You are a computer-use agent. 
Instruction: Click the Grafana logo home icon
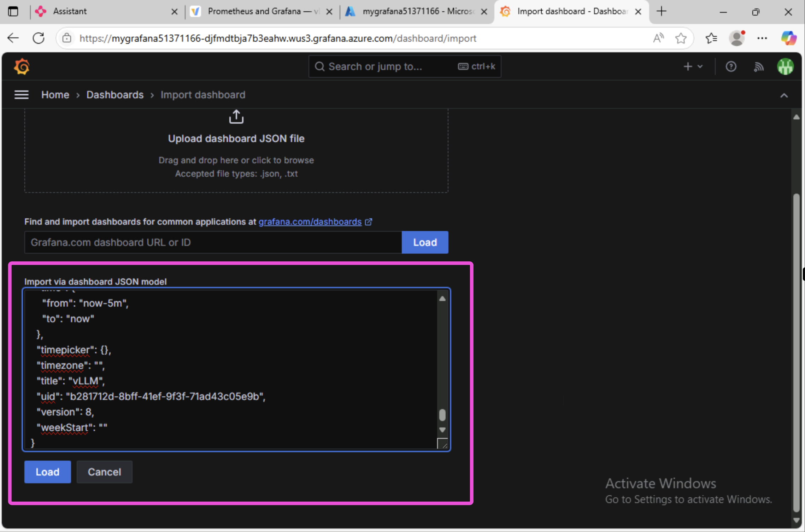coord(22,66)
